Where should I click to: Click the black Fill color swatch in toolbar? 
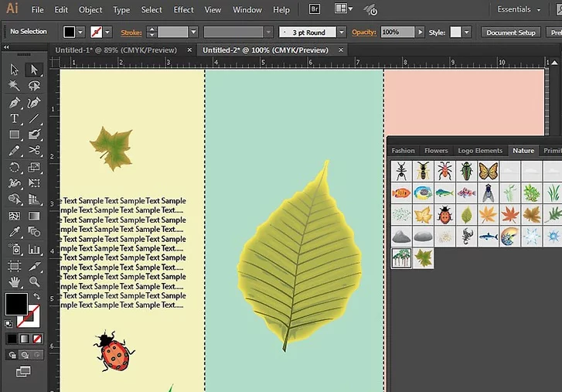16,304
